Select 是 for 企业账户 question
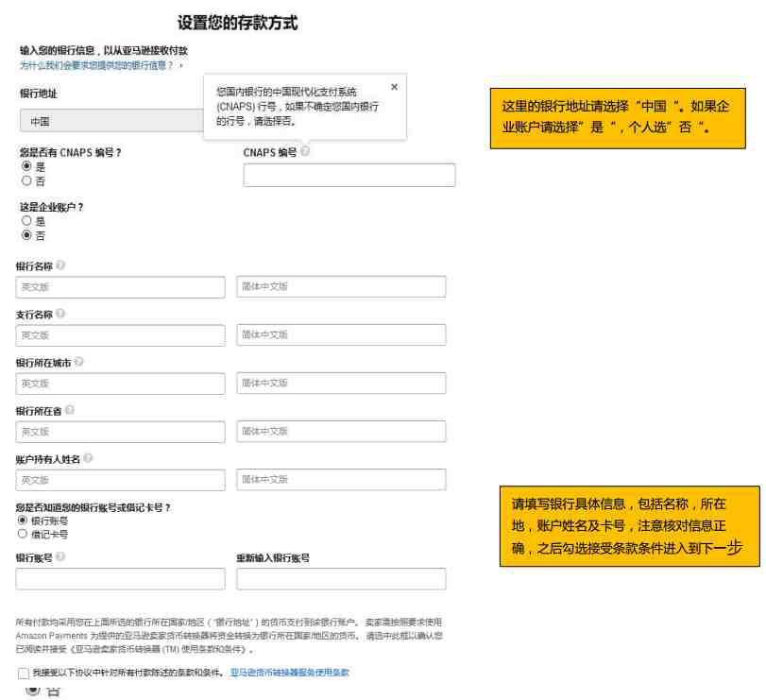Viewport: 766px width, 700px height. coord(26,221)
